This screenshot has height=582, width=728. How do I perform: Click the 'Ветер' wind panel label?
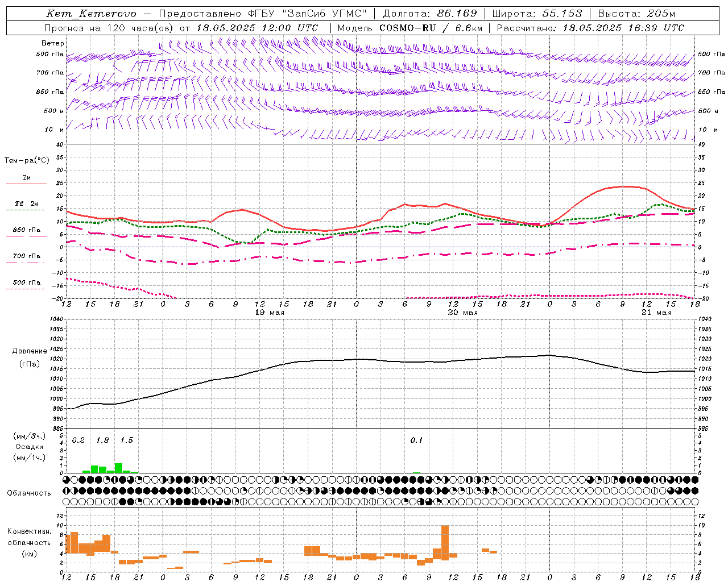click(53, 43)
